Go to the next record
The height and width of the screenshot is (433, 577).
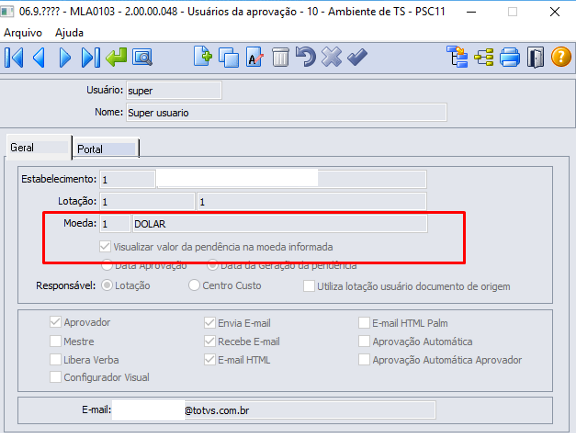coord(65,57)
